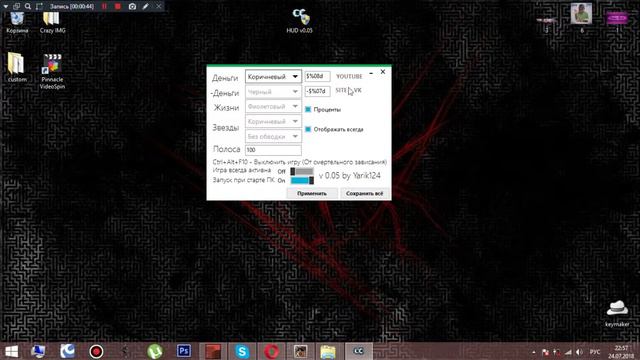Click the network signal tray icon
The width and height of the screenshot is (640, 360).
pyautogui.click(x=568, y=352)
